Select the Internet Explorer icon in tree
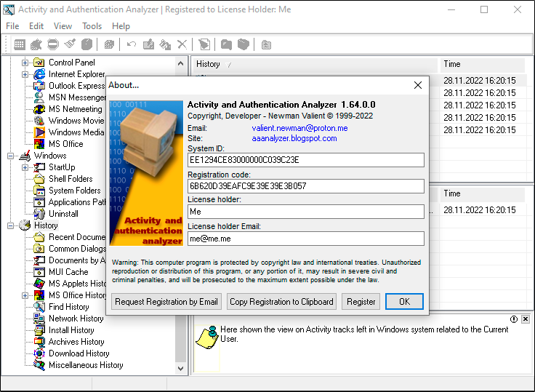Screen dimensions: 535x392 39,74
